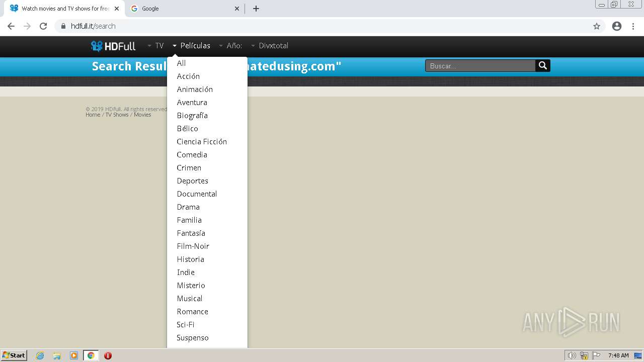Image resolution: width=644 pixels, height=362 pixels.
Task: Follow the Movies footer link
Action: (142, 115)
